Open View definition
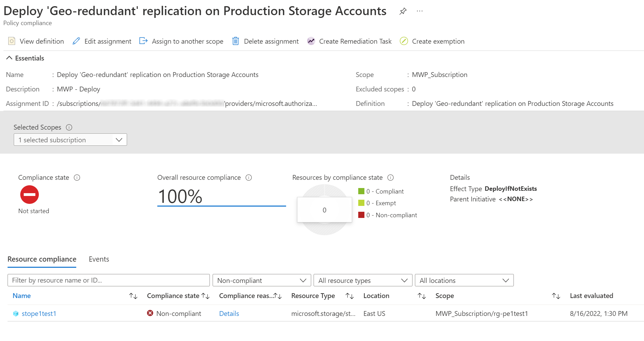The width and height of the screenshot is (644, 341). 36,41
